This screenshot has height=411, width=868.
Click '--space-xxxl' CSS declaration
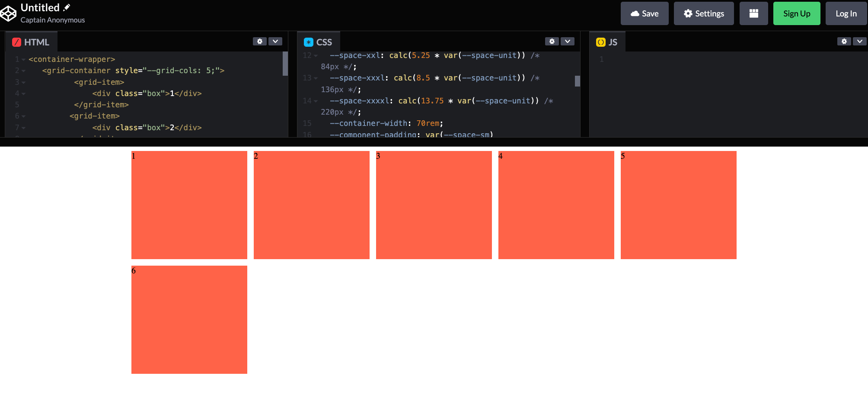(x=357, y=78)
